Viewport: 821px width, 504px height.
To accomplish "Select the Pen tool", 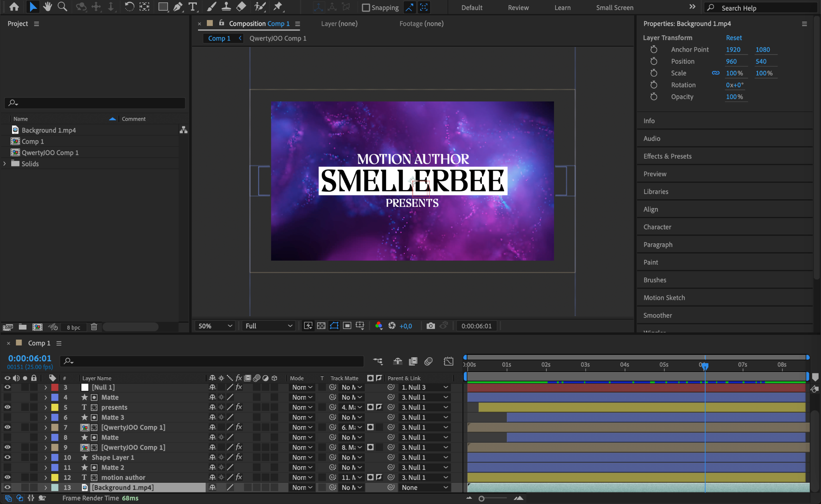I will (x=178, y=6).
